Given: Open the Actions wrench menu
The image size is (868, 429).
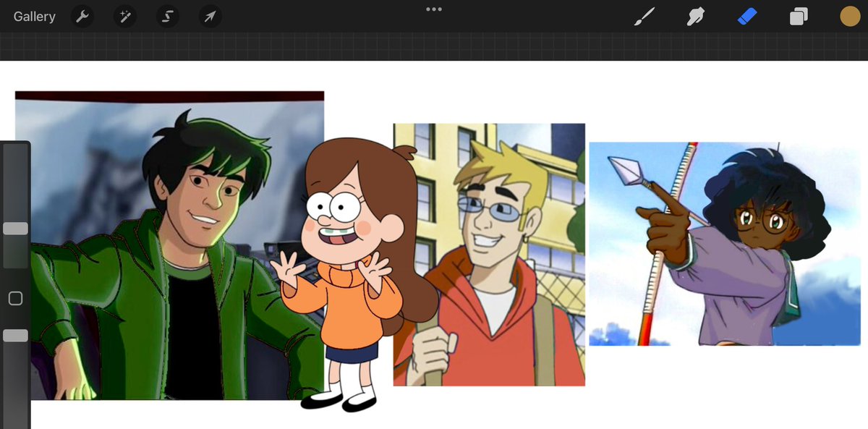Looking at the screenshot, I should pyautogui.click(x=83, y=16).
